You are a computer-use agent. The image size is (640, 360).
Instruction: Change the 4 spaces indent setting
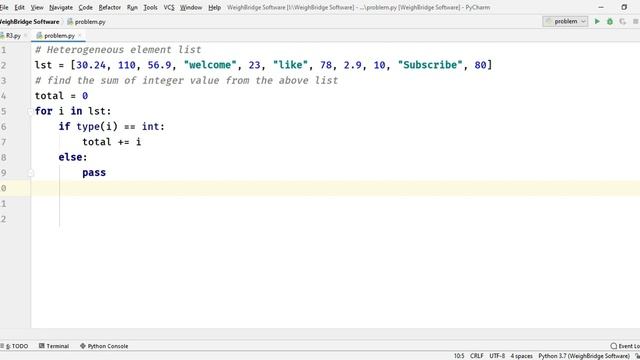pos(521,356)
